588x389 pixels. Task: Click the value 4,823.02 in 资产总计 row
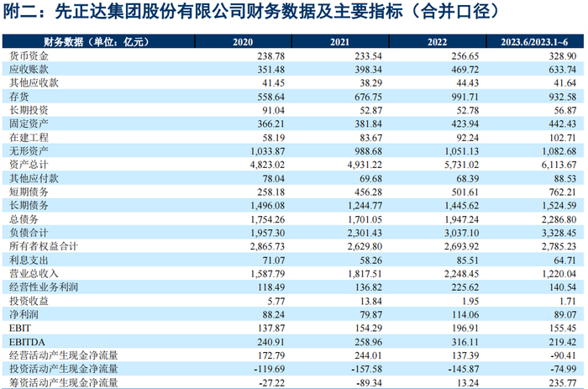[x=267, y=165]
